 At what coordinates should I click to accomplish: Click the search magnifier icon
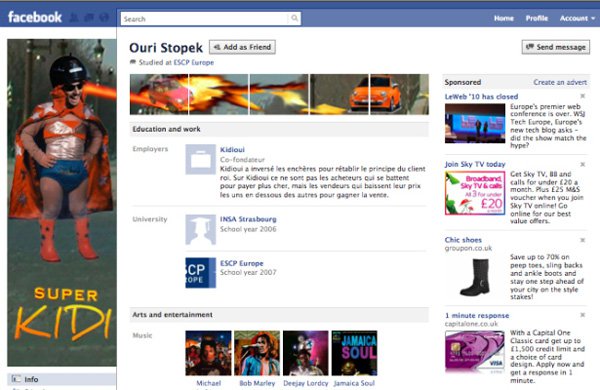[x=294, y=18]
